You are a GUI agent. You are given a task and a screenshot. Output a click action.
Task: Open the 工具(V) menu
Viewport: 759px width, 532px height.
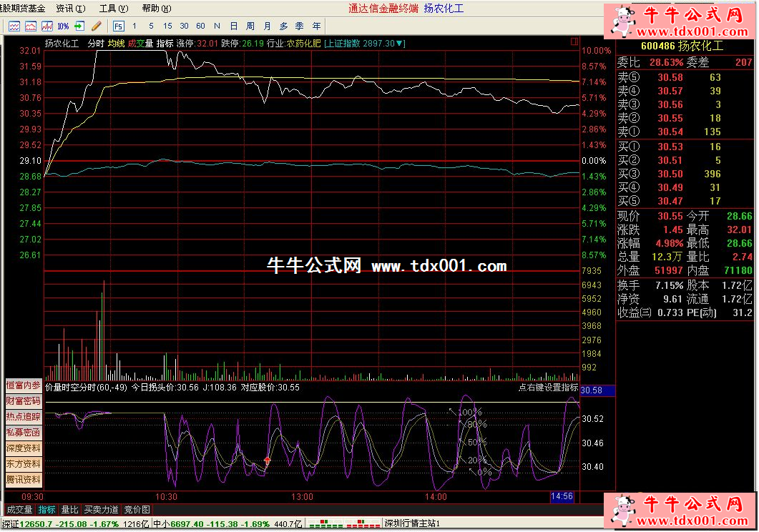(x=114, y=8)
